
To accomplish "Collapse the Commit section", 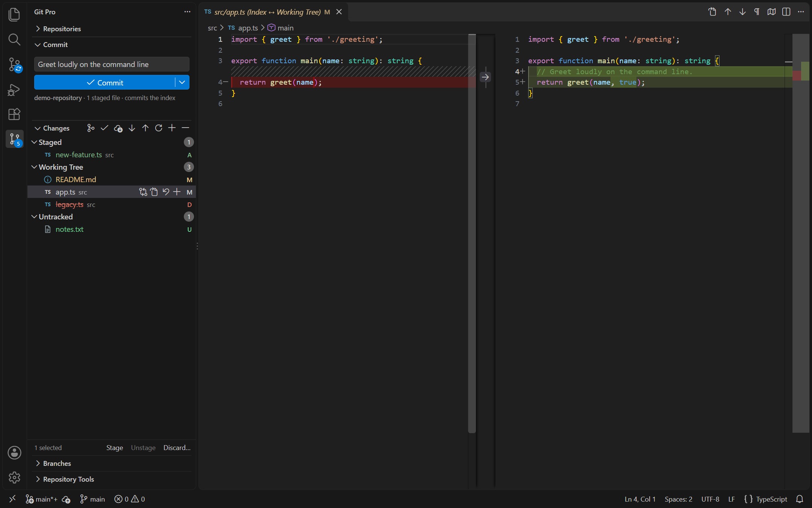I will tap(112, 45).
